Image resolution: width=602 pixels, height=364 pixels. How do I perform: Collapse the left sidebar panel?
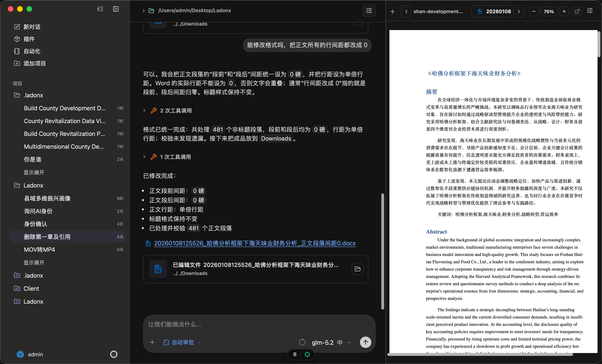[116, 9]
